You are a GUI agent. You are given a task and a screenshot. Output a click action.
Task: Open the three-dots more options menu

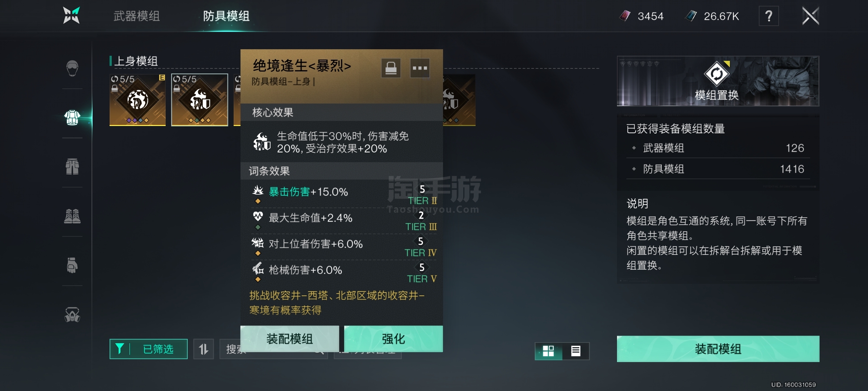pyautogui.click(x=420, y=68)
